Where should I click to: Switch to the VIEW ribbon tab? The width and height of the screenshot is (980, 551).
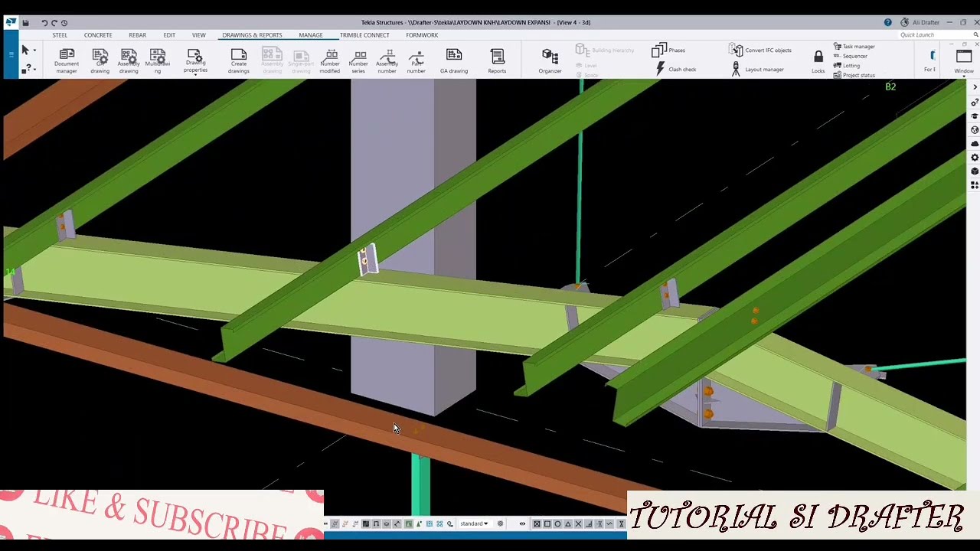click(198, 35)
